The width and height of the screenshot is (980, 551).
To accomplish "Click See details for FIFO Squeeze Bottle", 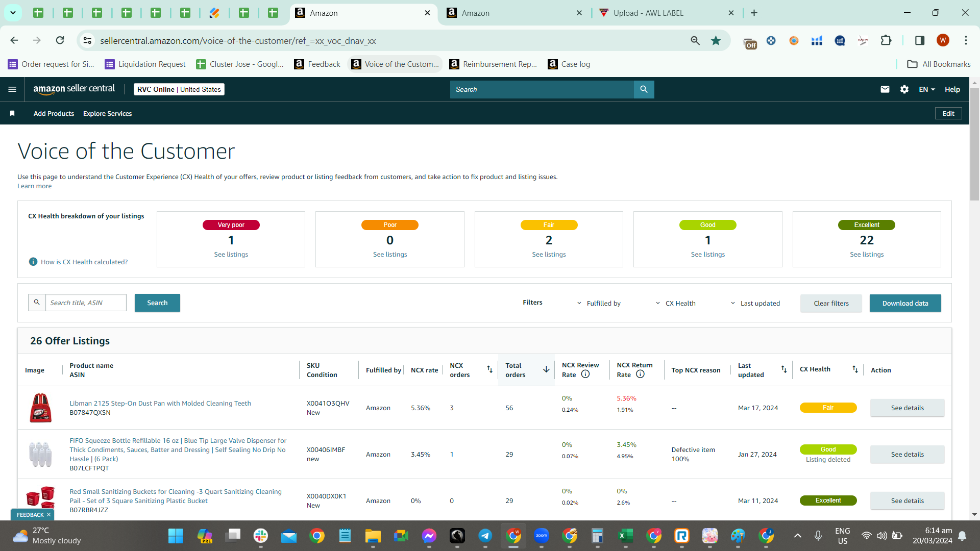I will point(907,454).
